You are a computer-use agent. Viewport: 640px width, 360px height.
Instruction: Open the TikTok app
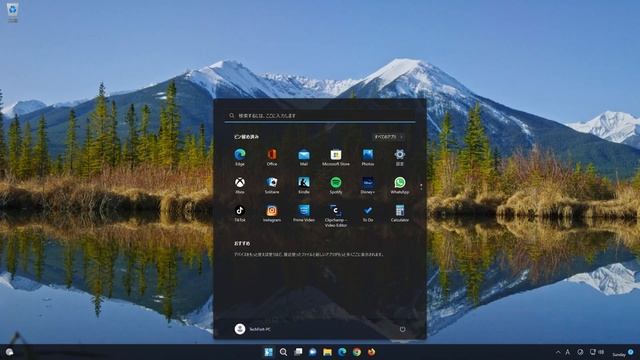pyautogui.click(x=240, y=213)
